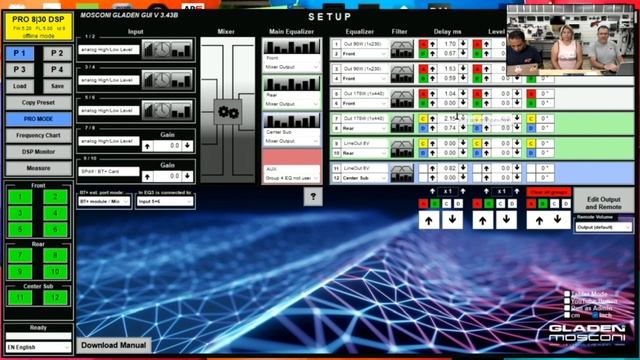This screenshot has width=640, height=360.
Task: Select preset P 1
Action: click(20, 53)
